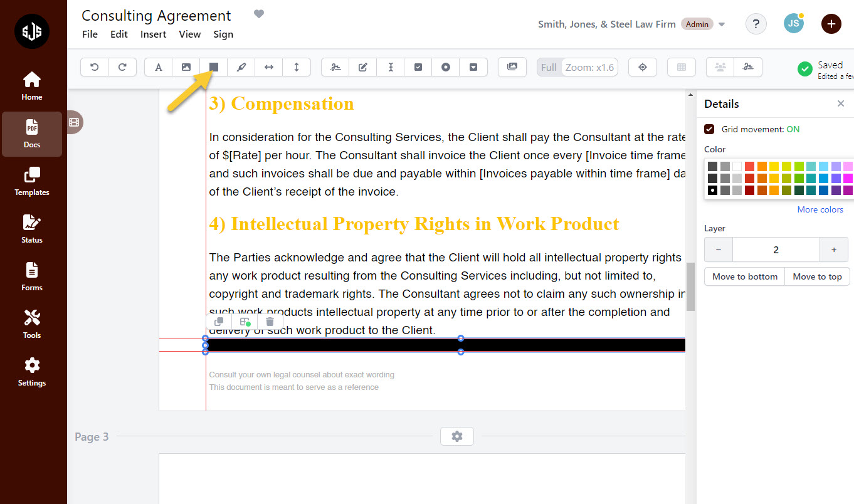This screenshot has width=854, height=504.
Task: Duplicate the selected black rectangle
Action: 218,322
